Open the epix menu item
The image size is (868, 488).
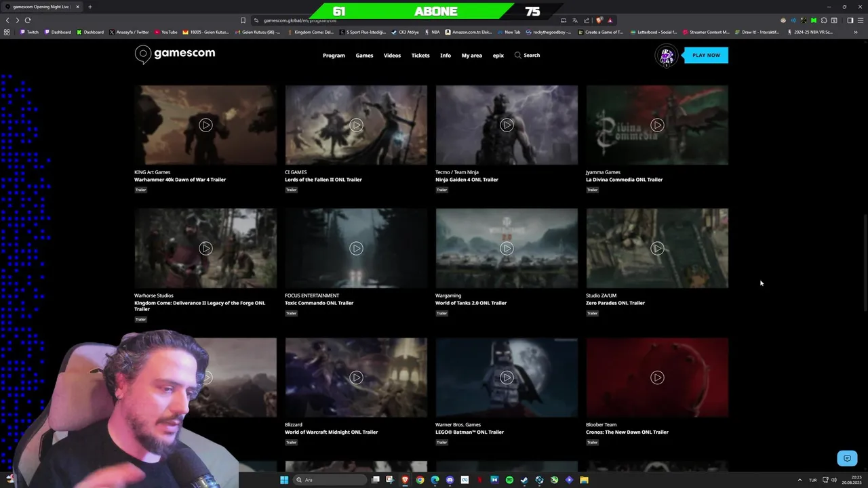(x=498, y=56)
